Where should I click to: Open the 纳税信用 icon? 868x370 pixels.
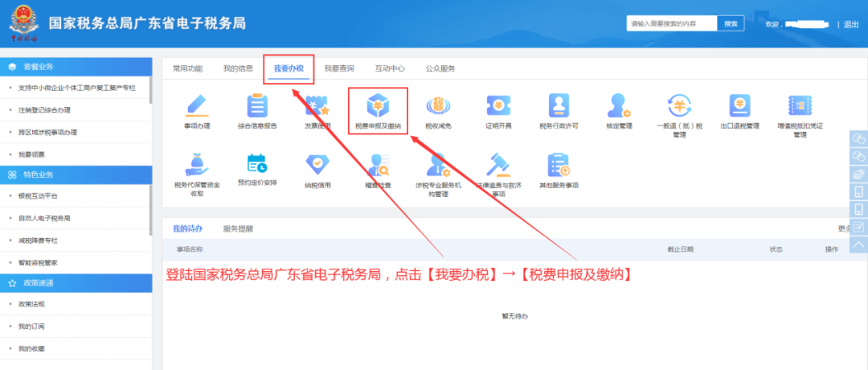click(317, 165)
